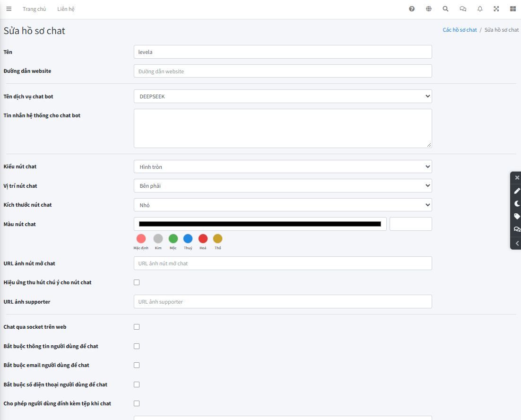Open the Kích thước nút chat dropdown

coord(283,205)
